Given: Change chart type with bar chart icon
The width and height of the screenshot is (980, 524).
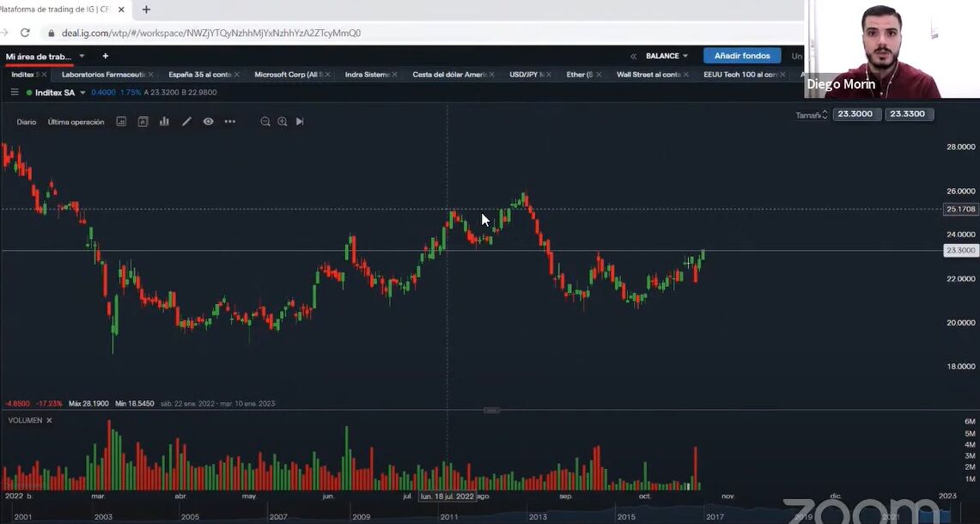Looking at the screenshot, I should (x=164, y=121).
